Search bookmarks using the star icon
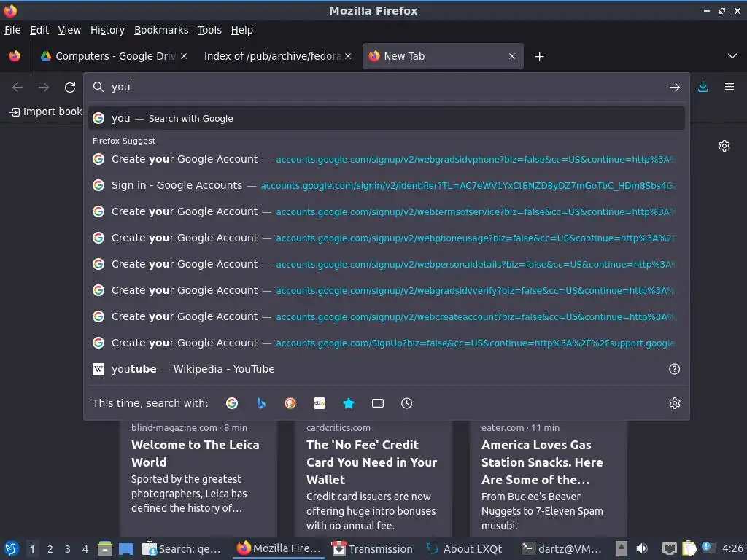This screenshot has width=747, height=560. [349, 403]
